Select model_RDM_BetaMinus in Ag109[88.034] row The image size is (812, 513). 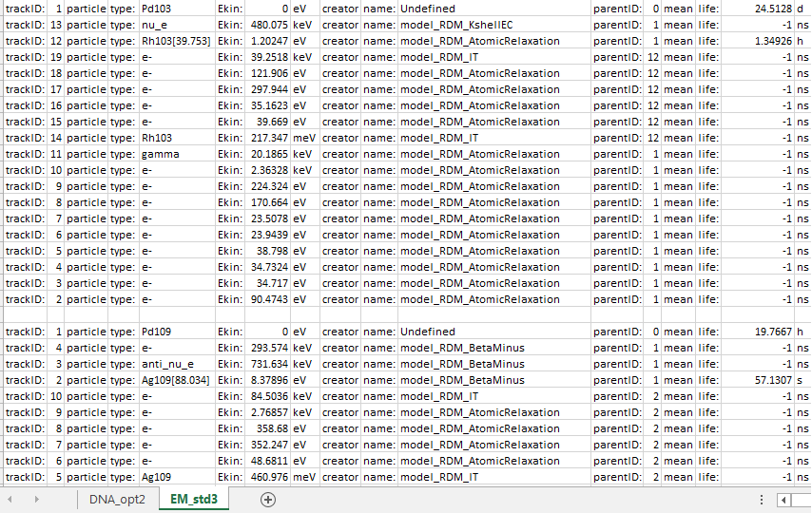tap(494, 380)
